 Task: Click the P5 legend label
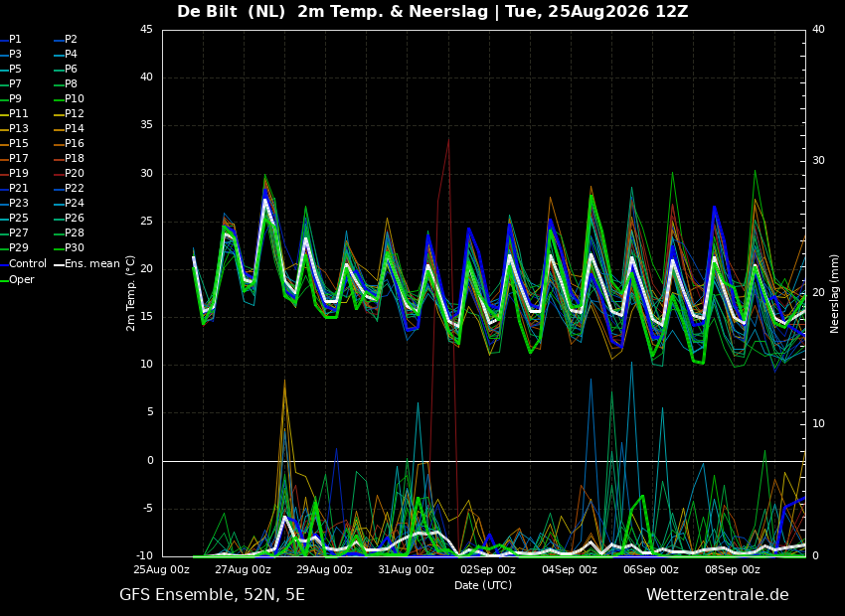(x=15, y=69)
